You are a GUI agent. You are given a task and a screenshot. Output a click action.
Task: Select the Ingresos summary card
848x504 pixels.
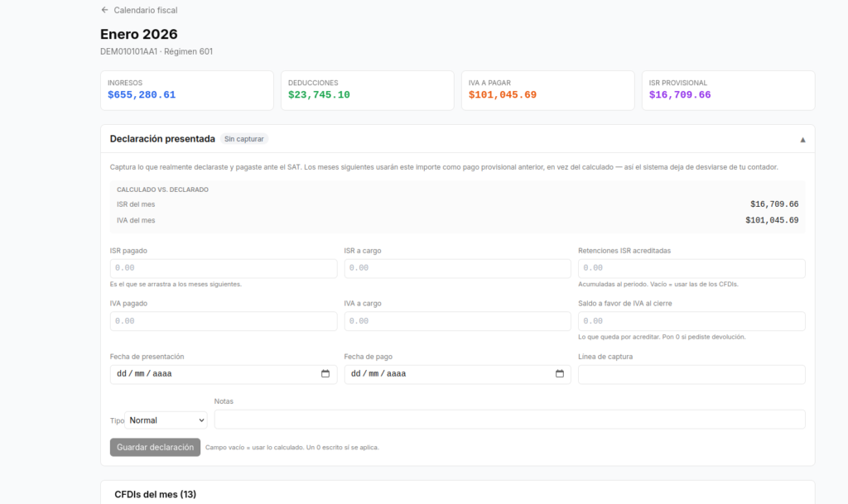[x=187, y=90]
